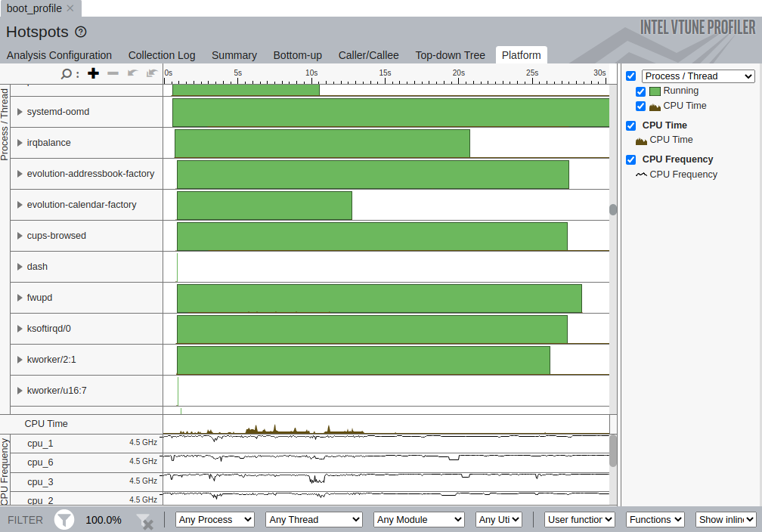Screen dimensions: 762x532
Task: Clear filters with the crossed funnel icon
Action: (x=144, y=521)
